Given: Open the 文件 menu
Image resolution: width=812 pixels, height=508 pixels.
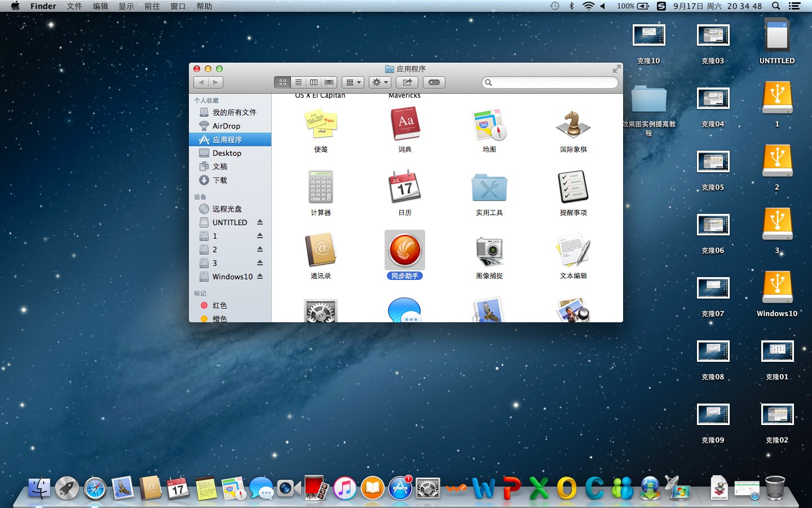Looking at the screenshot, I should (74, 6).
